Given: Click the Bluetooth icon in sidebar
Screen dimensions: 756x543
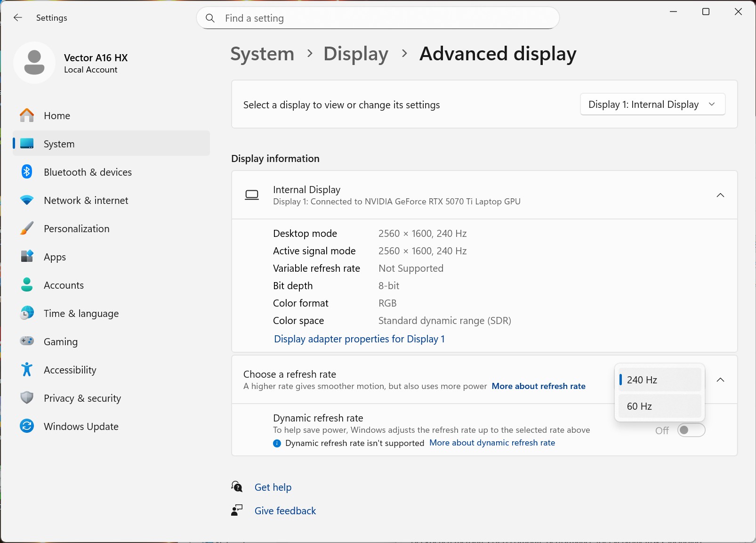Looking at the screenshot, I should click(27, 172).
